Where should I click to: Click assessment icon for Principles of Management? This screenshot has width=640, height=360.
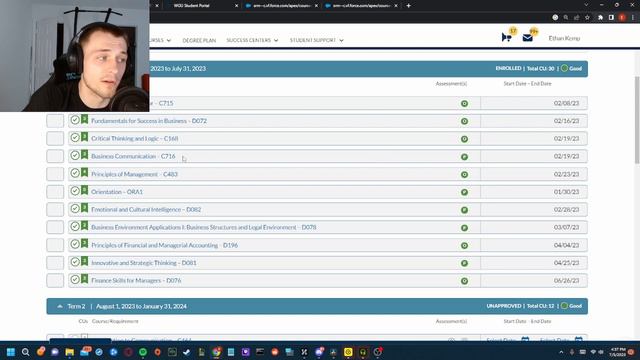click(464, 174)
